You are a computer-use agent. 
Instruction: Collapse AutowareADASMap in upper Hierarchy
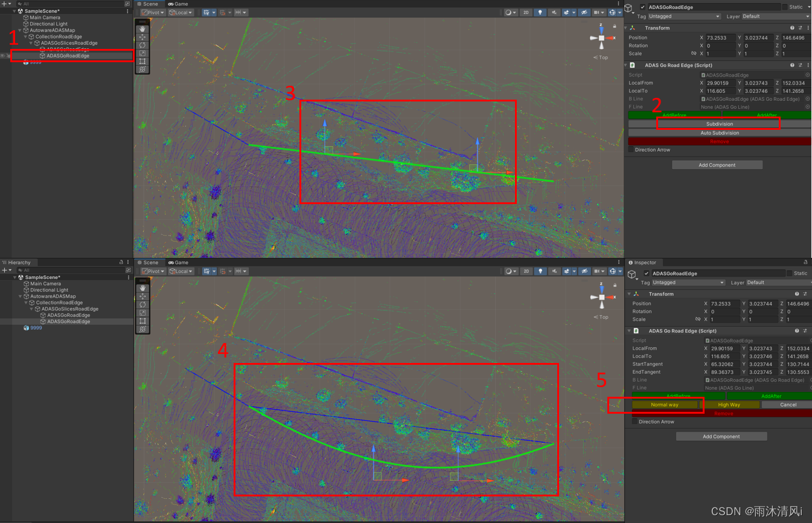point(21,30)
